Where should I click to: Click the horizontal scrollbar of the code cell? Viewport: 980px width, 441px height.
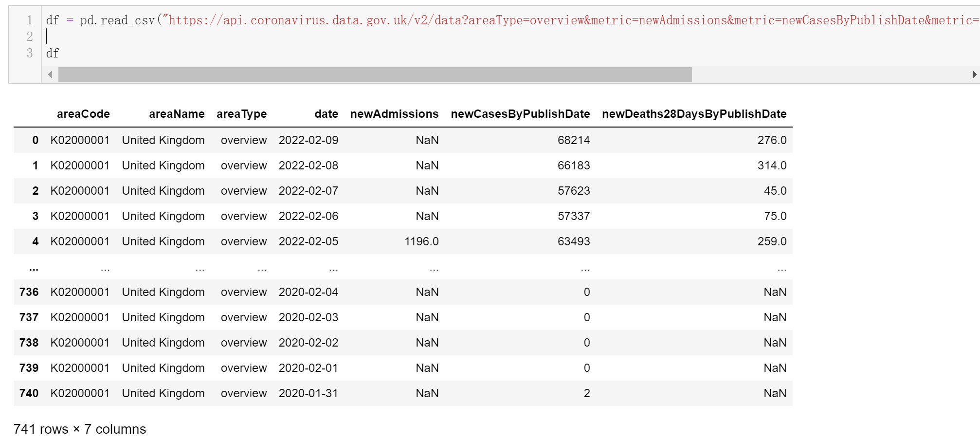(x=375, y=74)
